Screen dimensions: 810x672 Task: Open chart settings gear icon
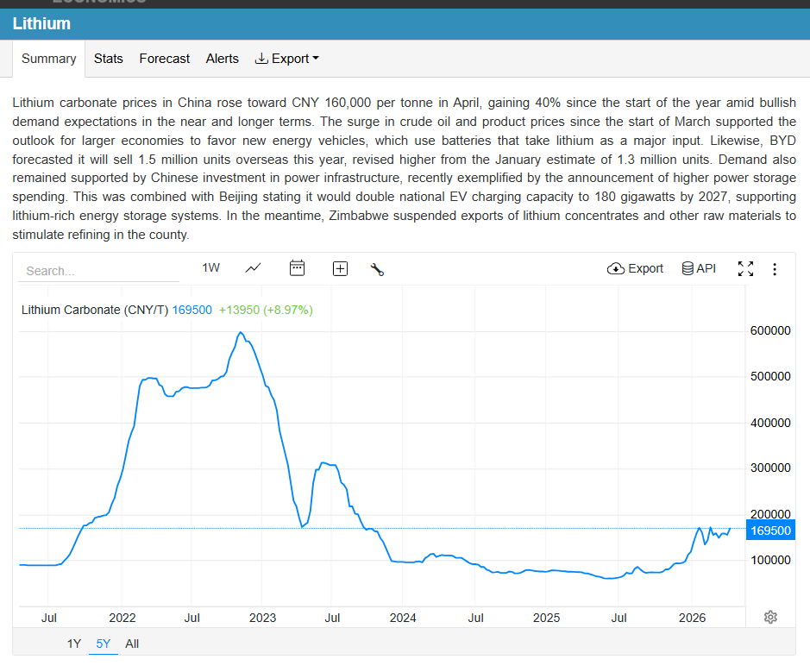point(770,617)
